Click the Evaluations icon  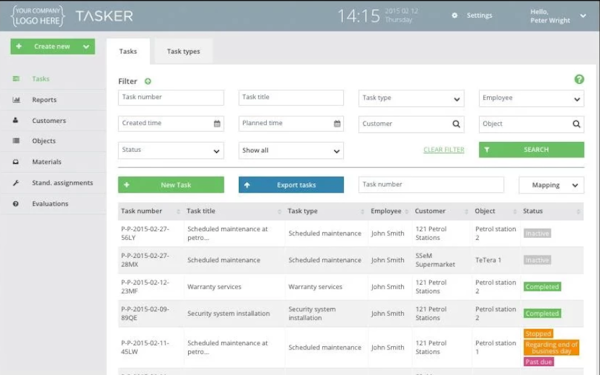coord(16,204)
